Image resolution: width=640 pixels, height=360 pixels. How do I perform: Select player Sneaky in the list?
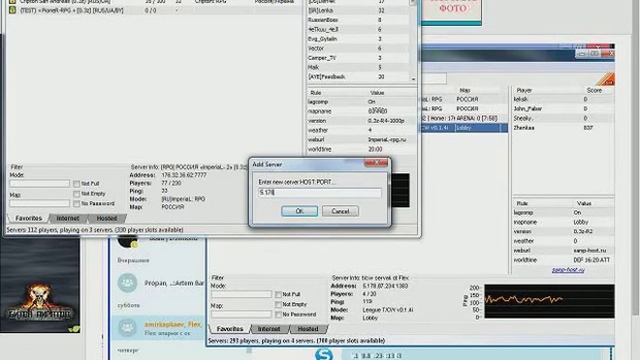click(x=563, y=118)
